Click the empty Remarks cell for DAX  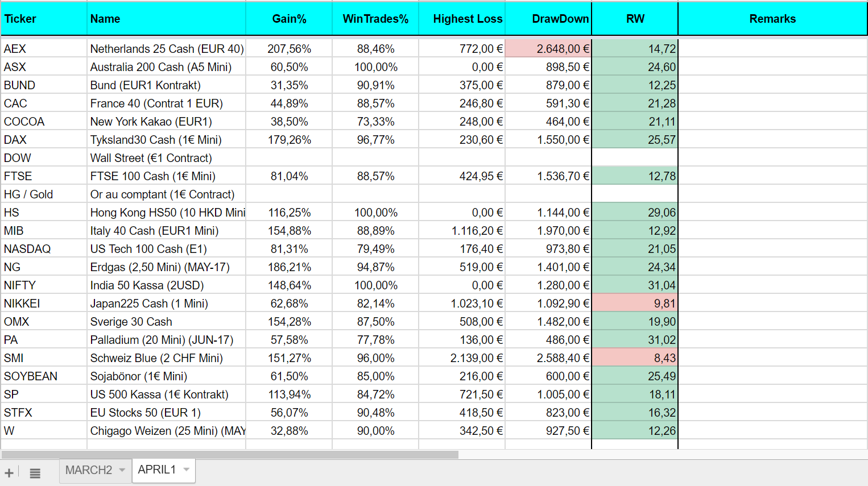[x=772, y=140]
